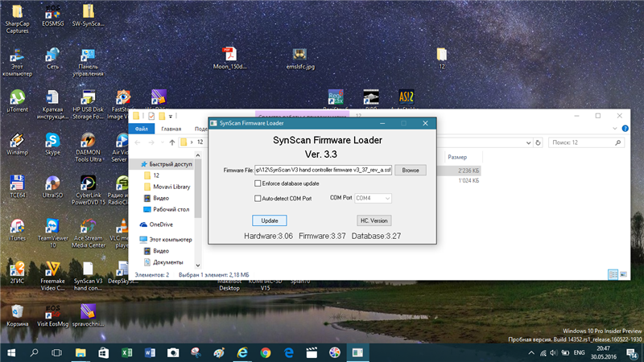
Task: Switch to the Главная ribbon tab
Action: [x=171, y=129]
